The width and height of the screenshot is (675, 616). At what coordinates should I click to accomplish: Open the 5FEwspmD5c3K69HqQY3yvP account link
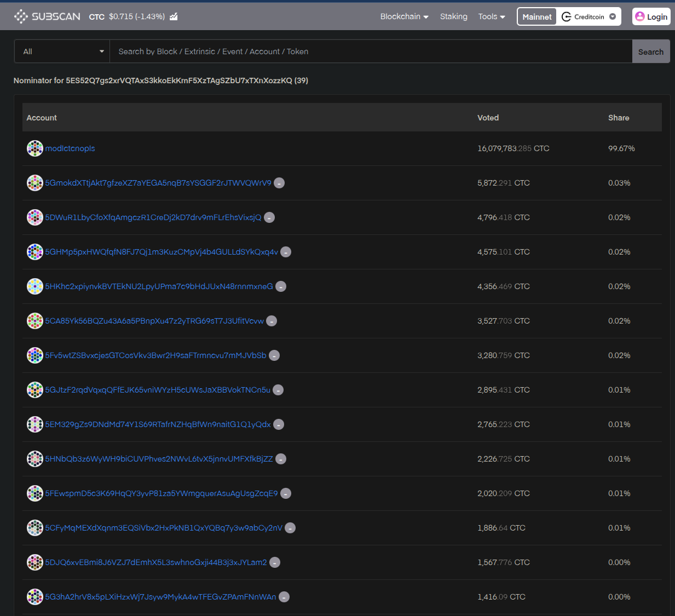coord(161,493)
